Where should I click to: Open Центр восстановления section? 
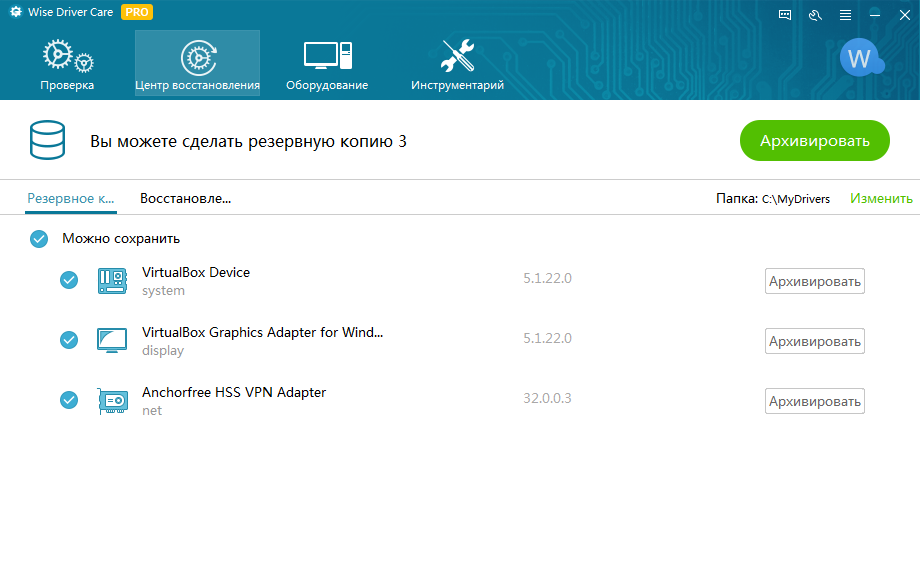pos(197,63)
